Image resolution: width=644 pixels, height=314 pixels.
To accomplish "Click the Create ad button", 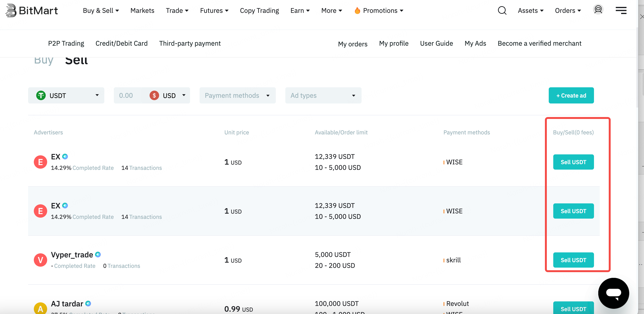I will (571, 95).
